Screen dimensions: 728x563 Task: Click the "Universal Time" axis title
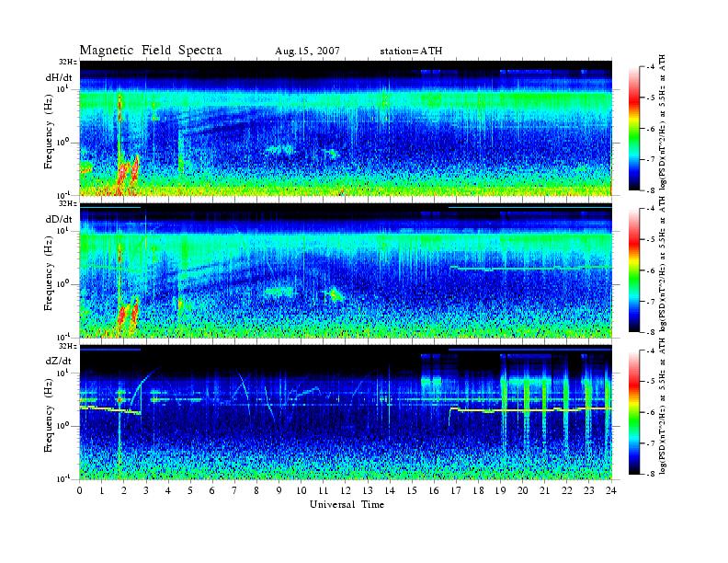coord(347,504)
